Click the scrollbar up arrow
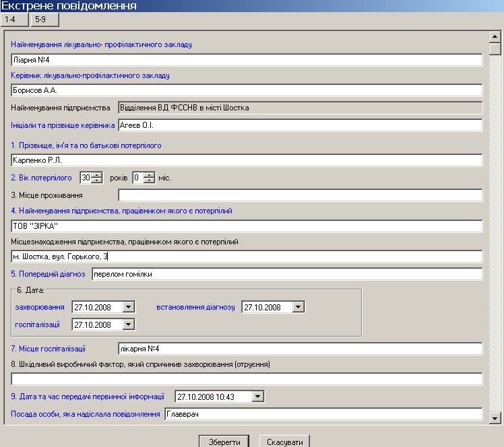504x447 pixels. 495,36
